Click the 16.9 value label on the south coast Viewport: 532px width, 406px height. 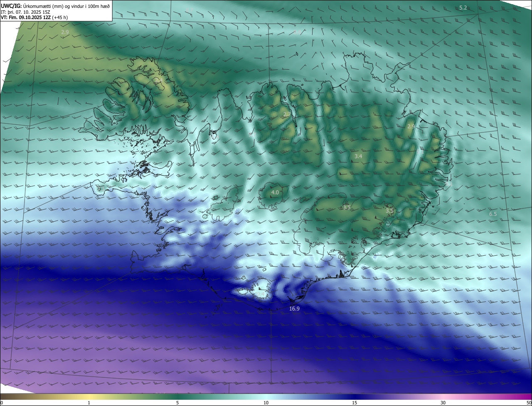tap(294, 309)
